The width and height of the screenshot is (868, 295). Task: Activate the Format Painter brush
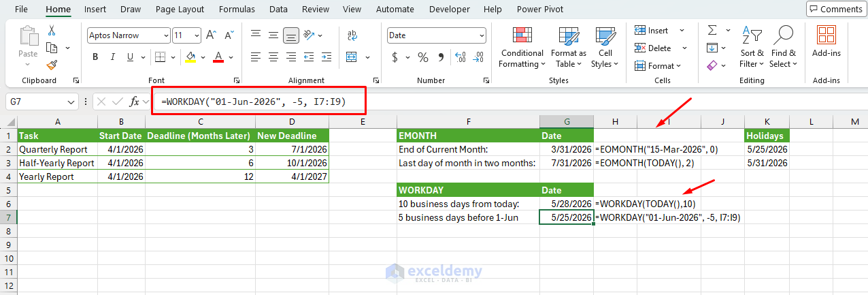52,65
